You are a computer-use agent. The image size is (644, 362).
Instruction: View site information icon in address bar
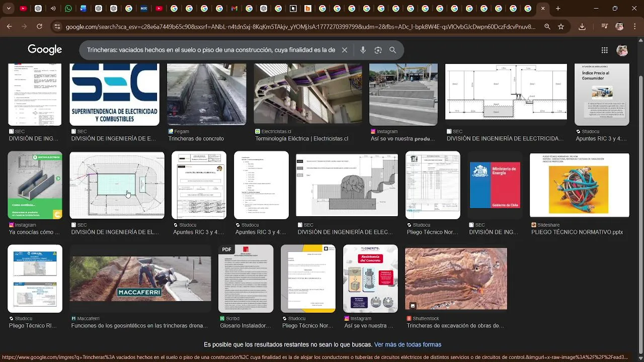57,27
